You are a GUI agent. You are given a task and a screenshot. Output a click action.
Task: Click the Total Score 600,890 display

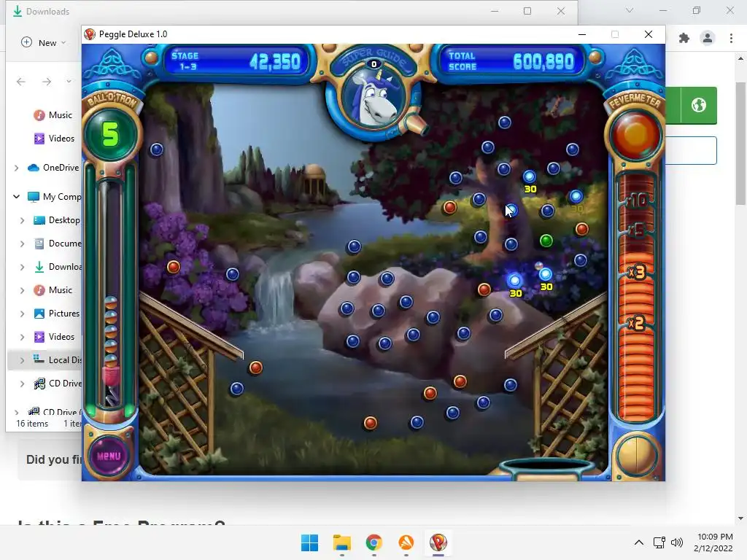click(x=511, y=62)
